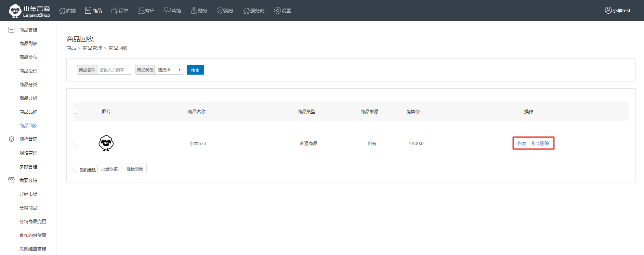This screenshot has height=255, width=644.
Task: Go to 商品分类 in the sidebar
Action: [28, 85]
